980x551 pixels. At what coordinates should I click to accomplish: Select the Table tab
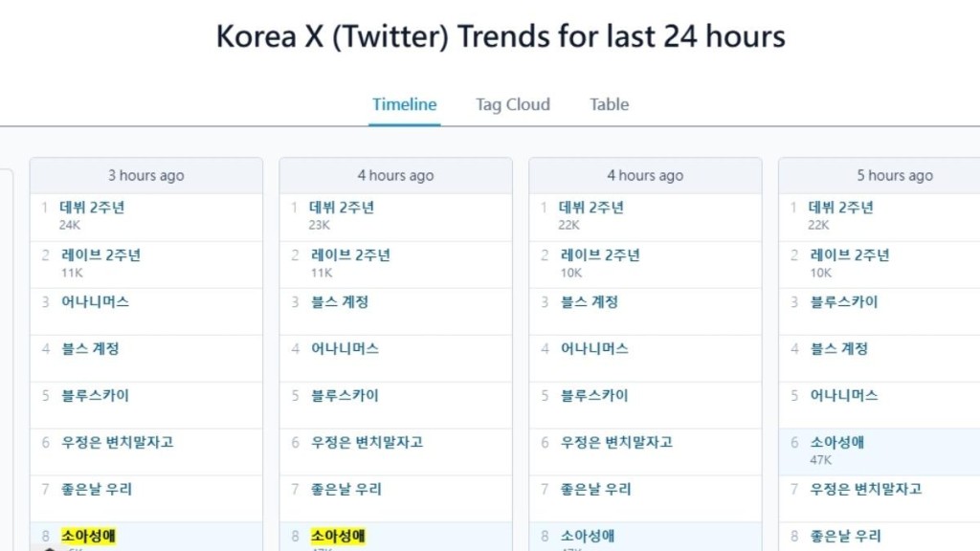tap(609, 104)
